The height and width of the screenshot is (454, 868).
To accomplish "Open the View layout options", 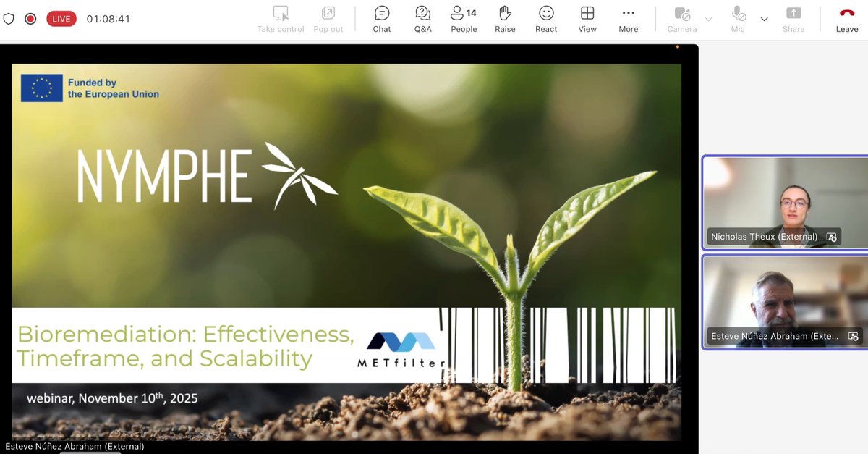I will (x=587, y=20).
